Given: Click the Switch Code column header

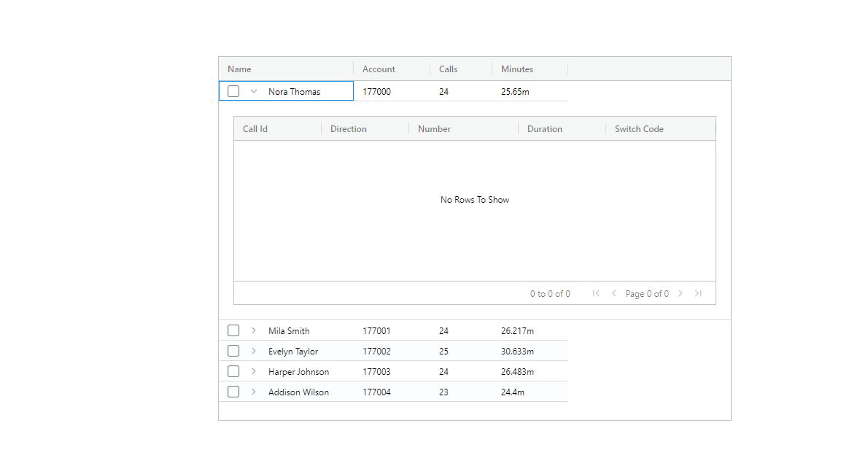Looking at the screenshot, I should (639, 128).
